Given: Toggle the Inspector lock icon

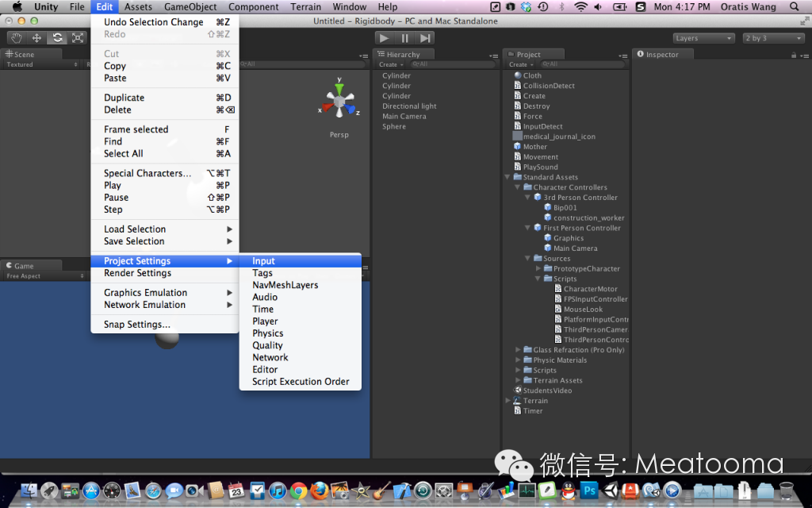Looking at the screenshot, I should click(793, 55).
